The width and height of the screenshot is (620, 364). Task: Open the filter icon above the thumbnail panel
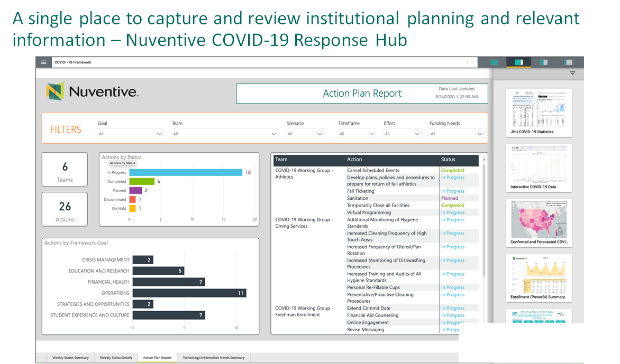click(x=572, y=73)
